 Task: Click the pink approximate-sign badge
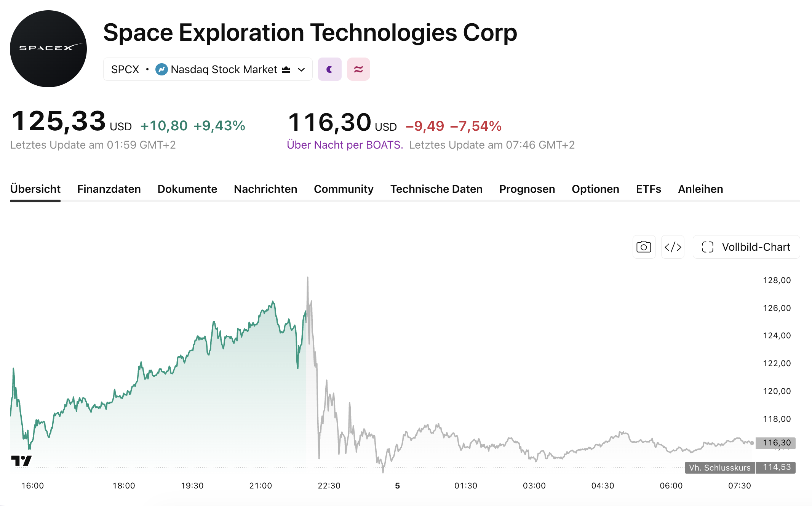click(358, 69)
